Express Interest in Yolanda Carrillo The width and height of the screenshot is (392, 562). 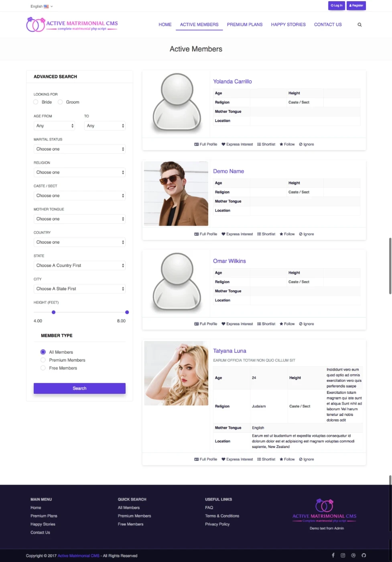(237, 145)
